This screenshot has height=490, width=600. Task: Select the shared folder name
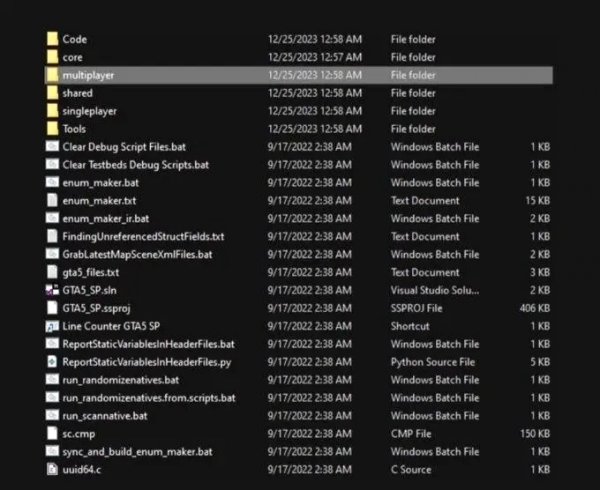tap(77, 93)
